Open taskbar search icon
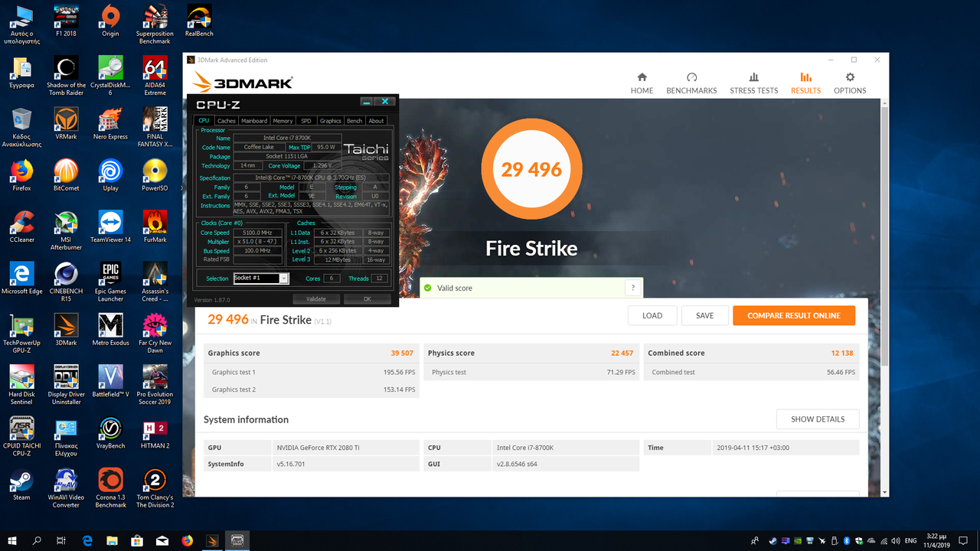The image size is (980, 551). coord(37,540)
